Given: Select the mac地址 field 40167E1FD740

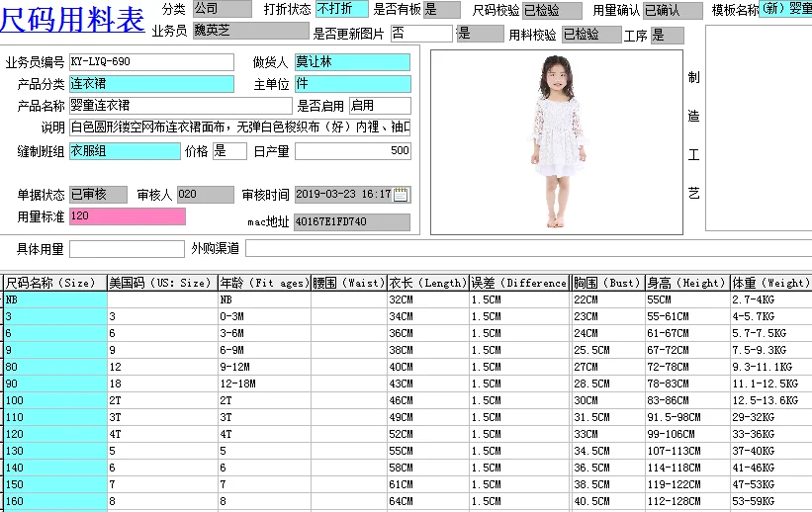Looking at the screenshot, I should tap(352, 222).
